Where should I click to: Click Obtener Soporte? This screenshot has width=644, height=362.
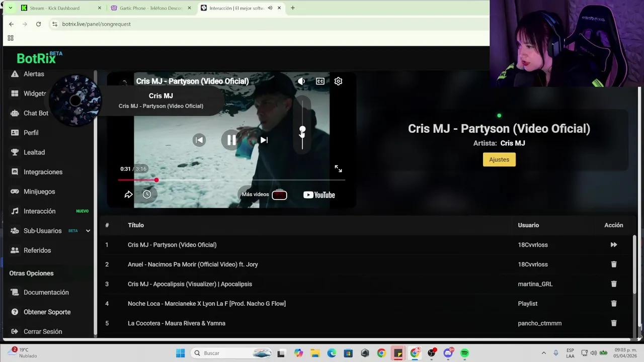(47, 312)
